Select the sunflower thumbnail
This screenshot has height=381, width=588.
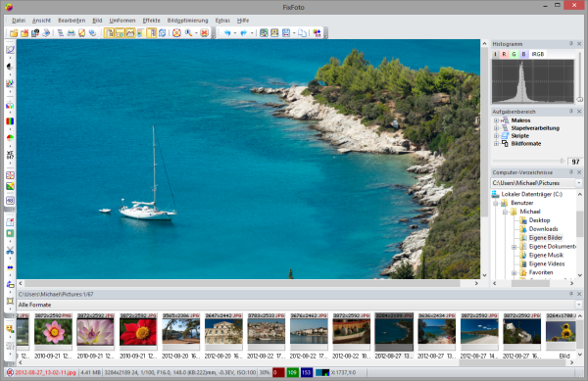coord(561,332)
